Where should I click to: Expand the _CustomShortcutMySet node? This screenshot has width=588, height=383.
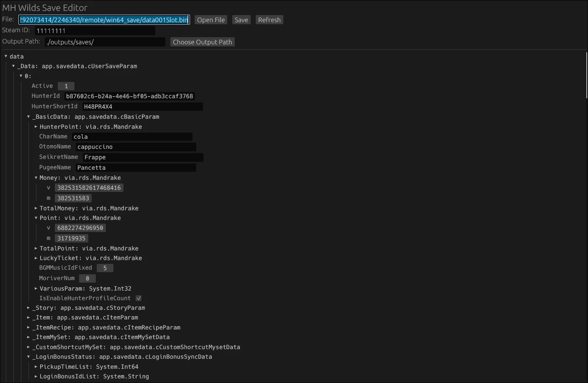pos(28,347)
